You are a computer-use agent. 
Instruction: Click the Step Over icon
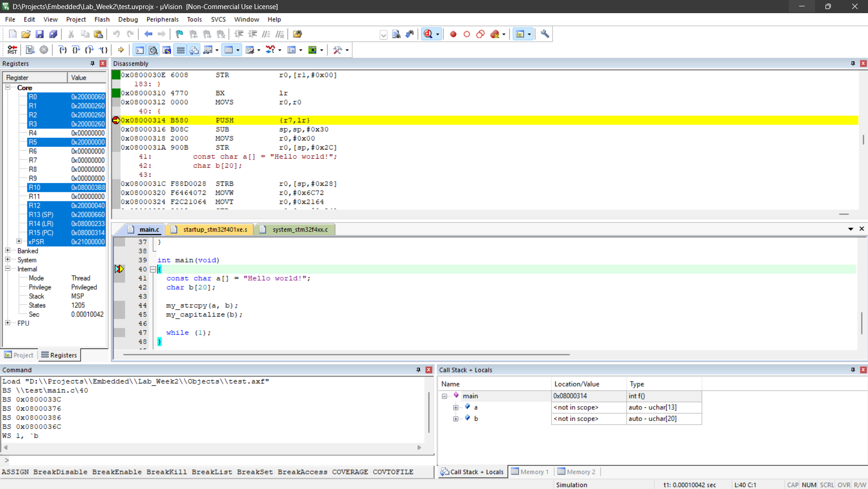(x=76, y=50)
